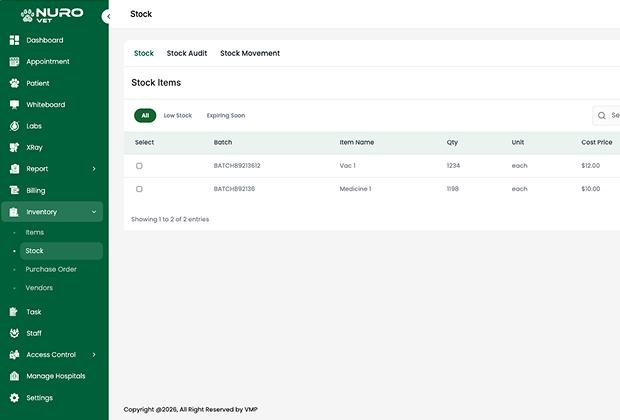Image resolution: width=620 pixels, height=420 pixels.
Task: Click the XRay icon in sidebar
Action: tap(14, 147)
